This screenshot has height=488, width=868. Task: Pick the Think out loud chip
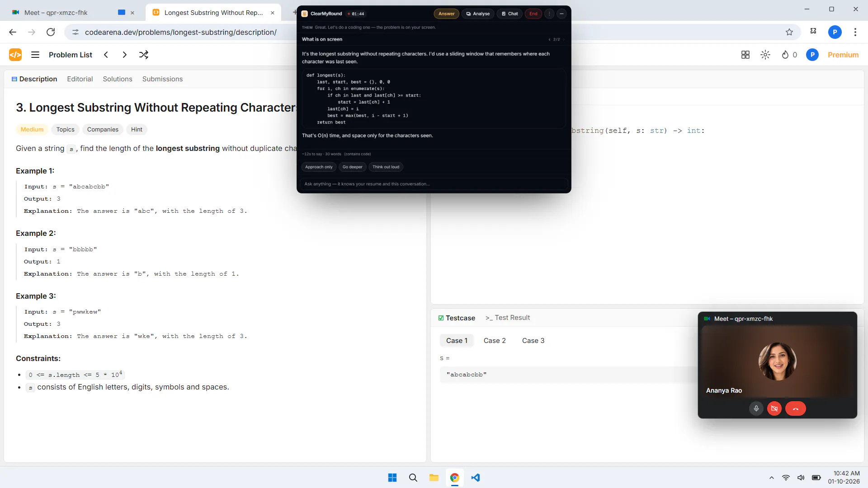386,167
